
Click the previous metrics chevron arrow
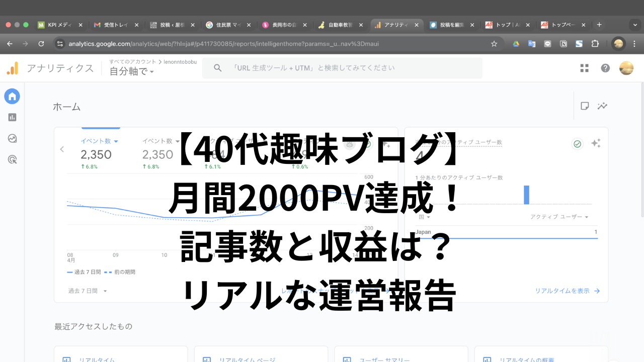coord(62,149)
